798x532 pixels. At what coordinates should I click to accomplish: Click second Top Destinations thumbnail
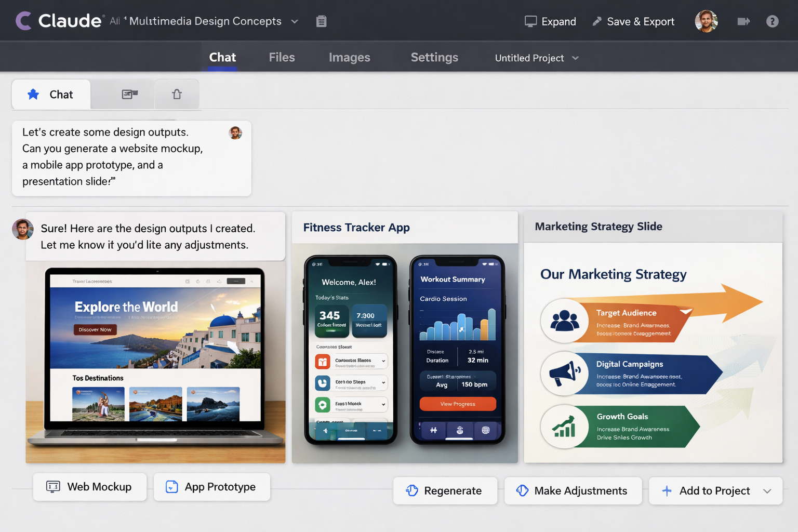pos(155,404)
